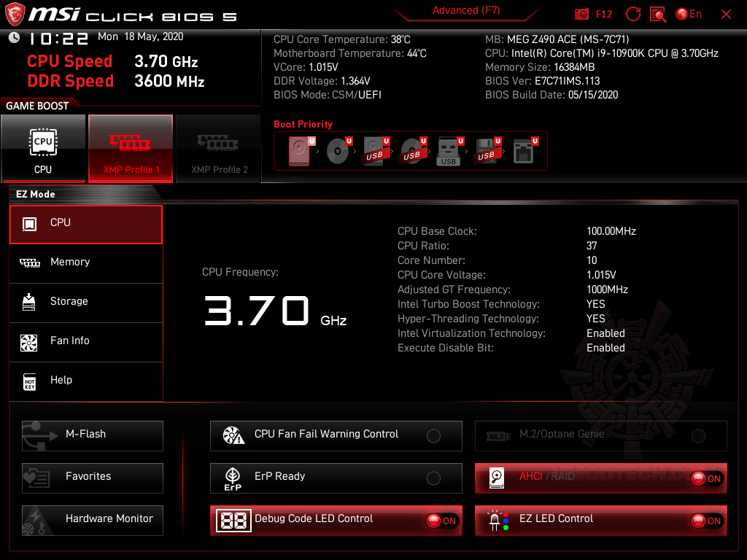The height and width of the screenshot is (560, 747).
Task: Click the Boot Priority label
Action: [x=303, y=124]
